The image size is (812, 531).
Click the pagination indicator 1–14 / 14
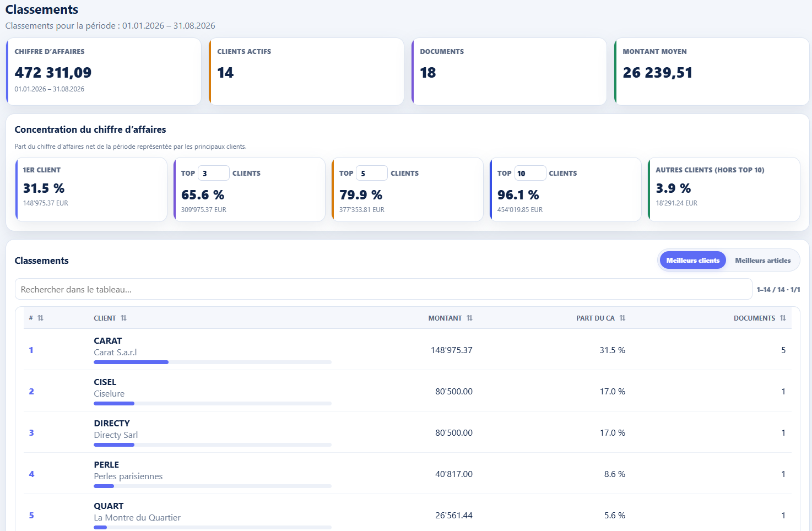pos(778,289)
